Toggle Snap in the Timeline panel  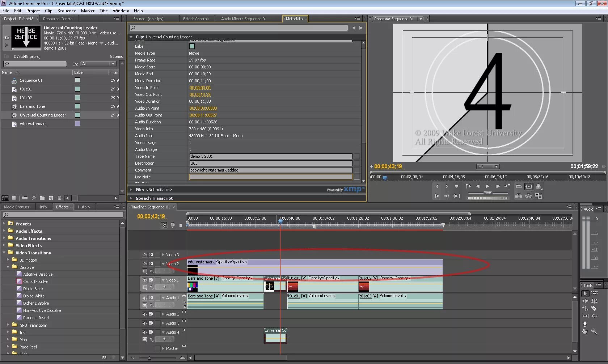(x=164, y=225)
